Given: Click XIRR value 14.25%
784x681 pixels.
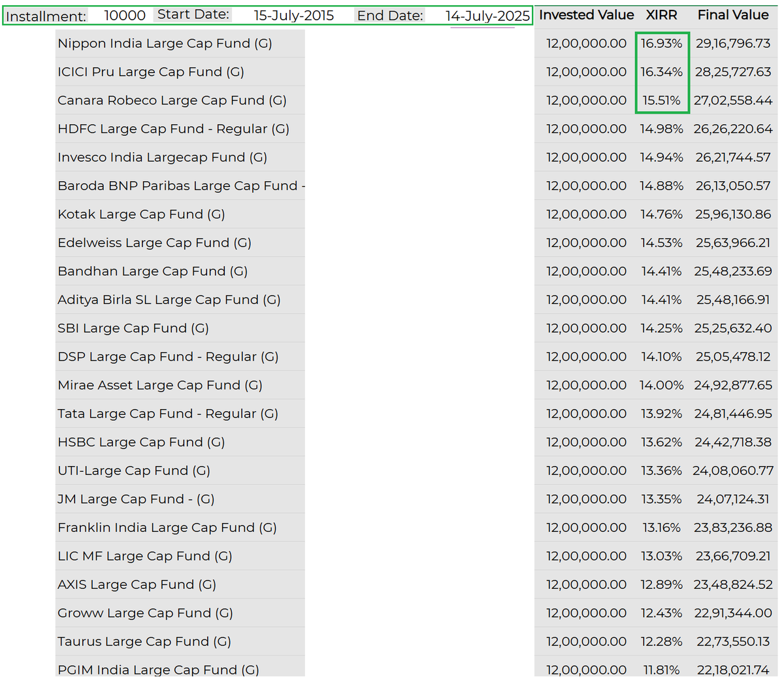Looking at the screenshot, I should pyautogui.click(x=661, y=328).
